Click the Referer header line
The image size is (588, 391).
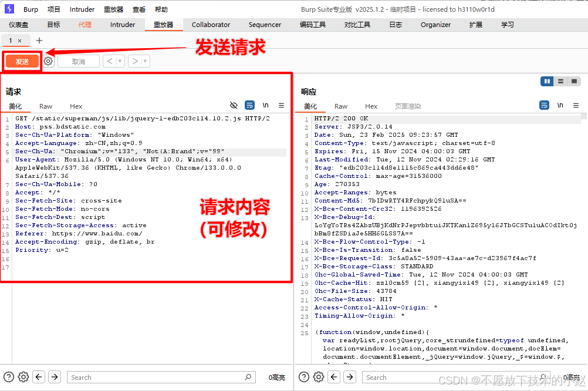tap(79, 234)
